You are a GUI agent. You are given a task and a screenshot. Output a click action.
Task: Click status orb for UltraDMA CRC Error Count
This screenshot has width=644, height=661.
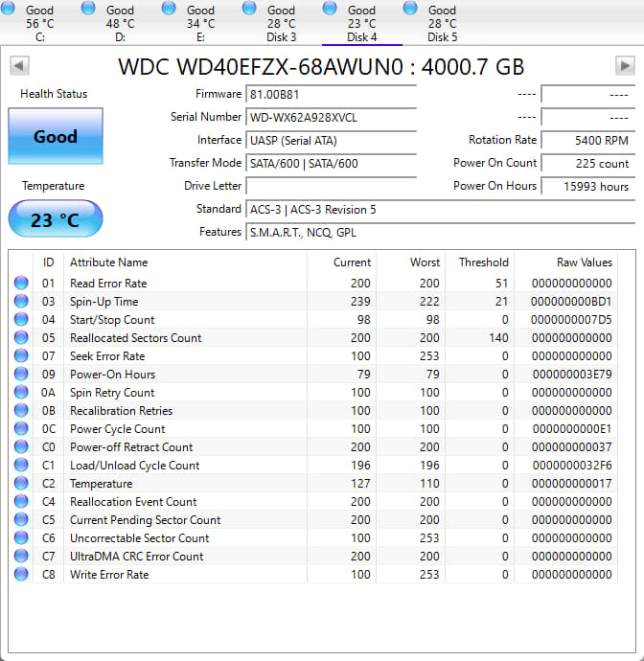point(21,556)
